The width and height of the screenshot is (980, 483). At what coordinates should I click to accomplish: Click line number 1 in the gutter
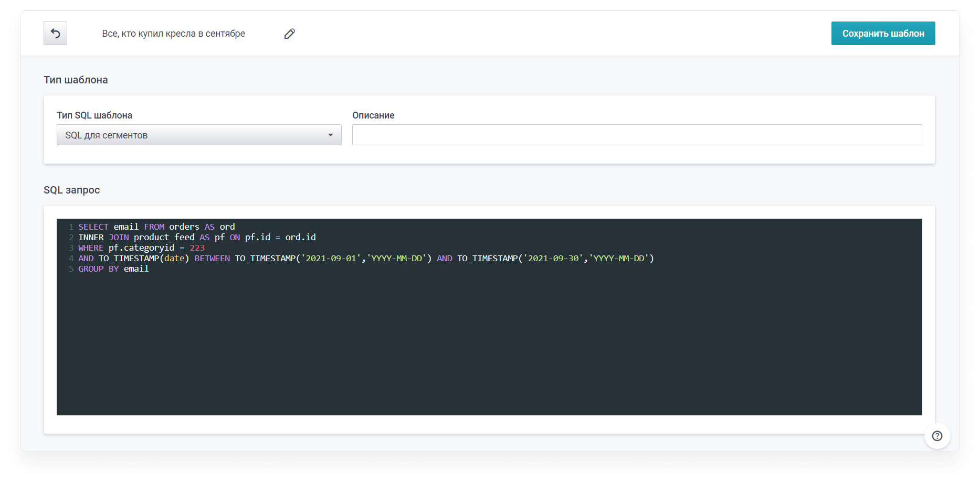[x=71, y=227]
